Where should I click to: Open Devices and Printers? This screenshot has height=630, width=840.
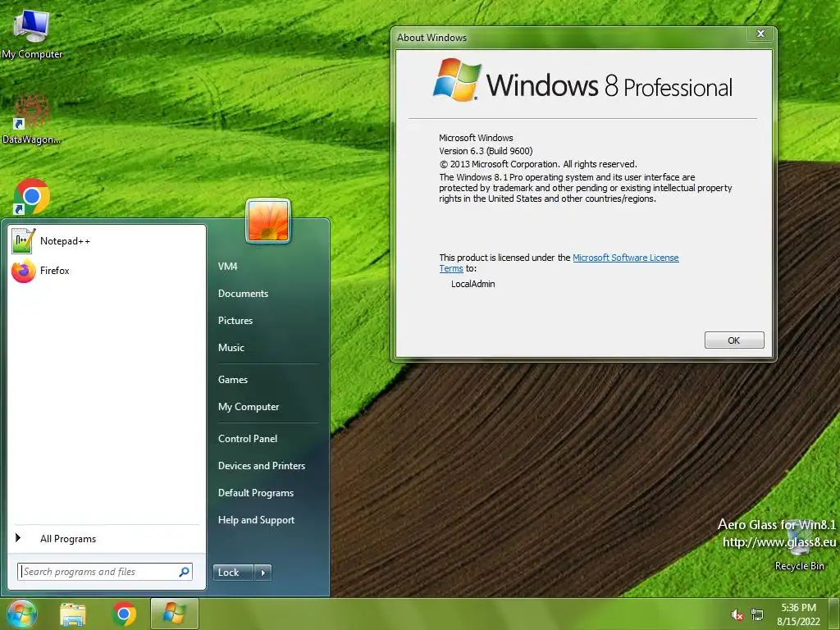262,466
